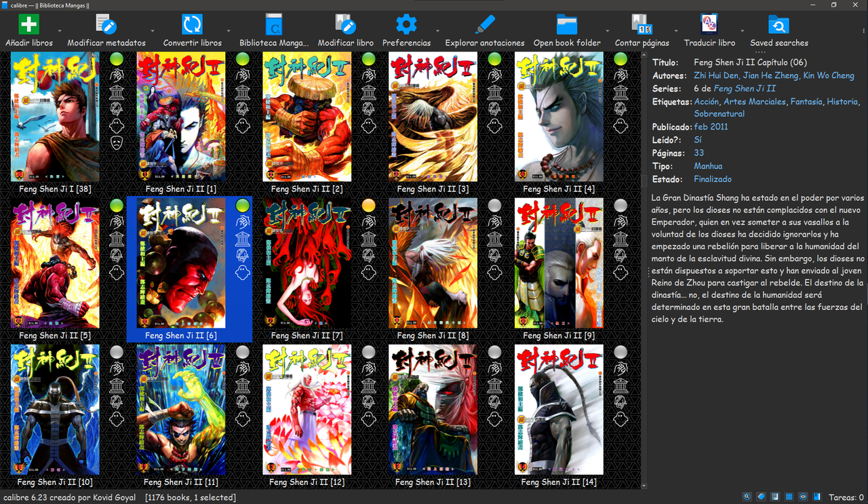This screenshot has width=868, height=504.
Task: Select the Feng Shen Ji II [14] cover
Action: tap(559, 410)
